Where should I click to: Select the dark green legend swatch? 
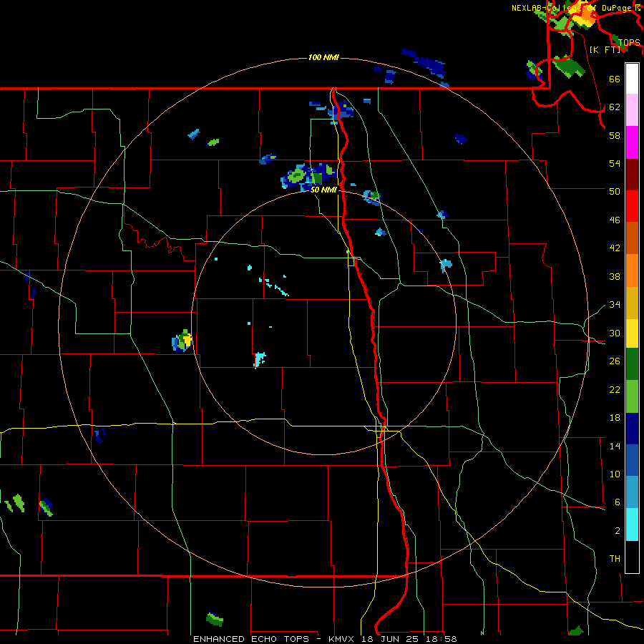point(632,364)
